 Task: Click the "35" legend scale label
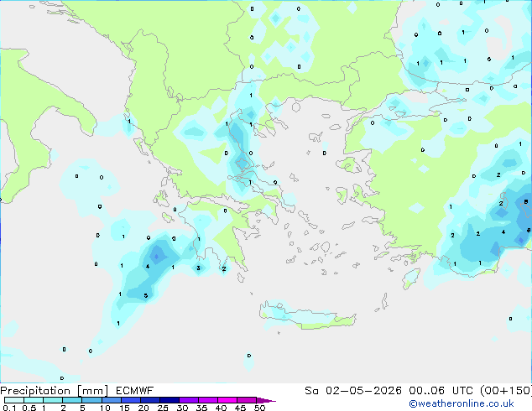tap(201, 408)
